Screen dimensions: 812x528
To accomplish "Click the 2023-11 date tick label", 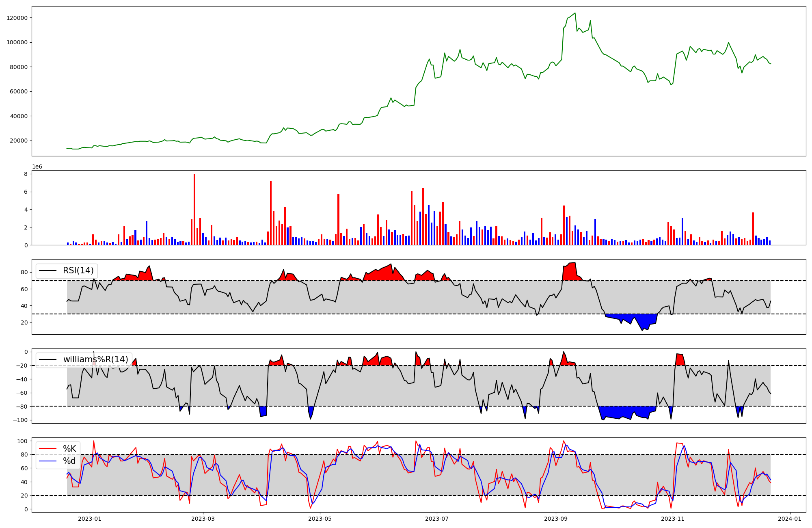I will pos(673,519).
